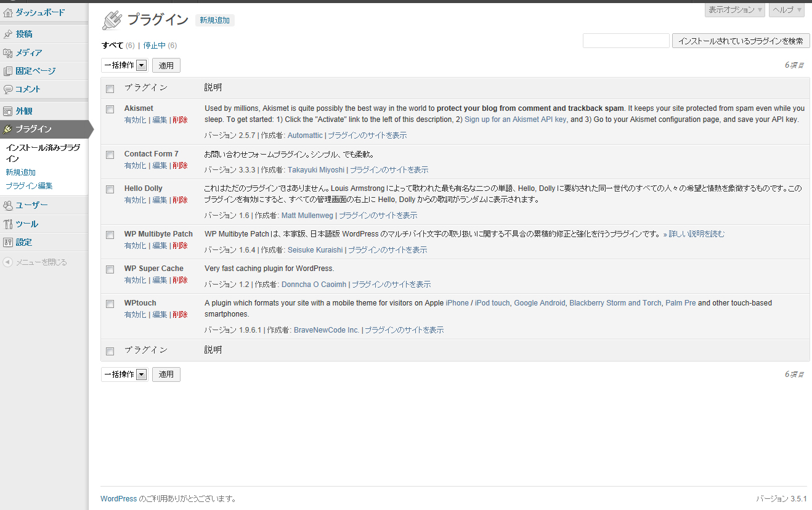
Task: Check the Hello Dolly checkbox
Action: pos(110,189)
